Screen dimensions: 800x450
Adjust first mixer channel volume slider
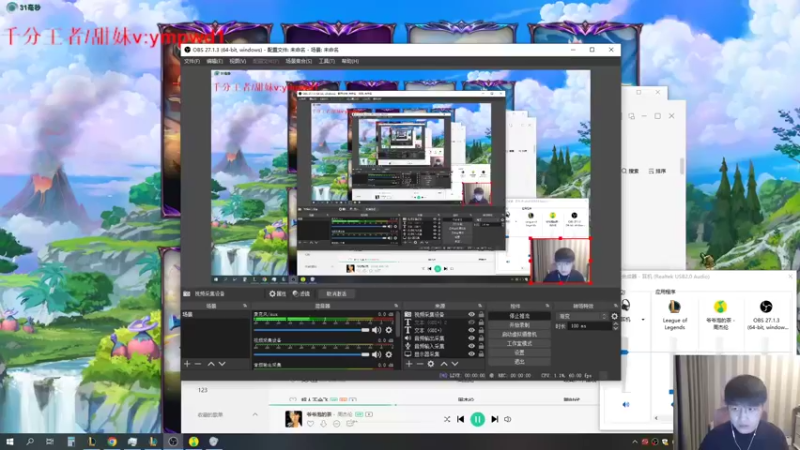coord(311,330)
